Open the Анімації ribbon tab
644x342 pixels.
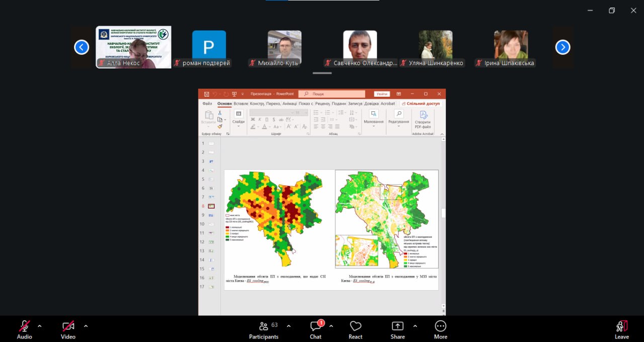pos(290,104)
